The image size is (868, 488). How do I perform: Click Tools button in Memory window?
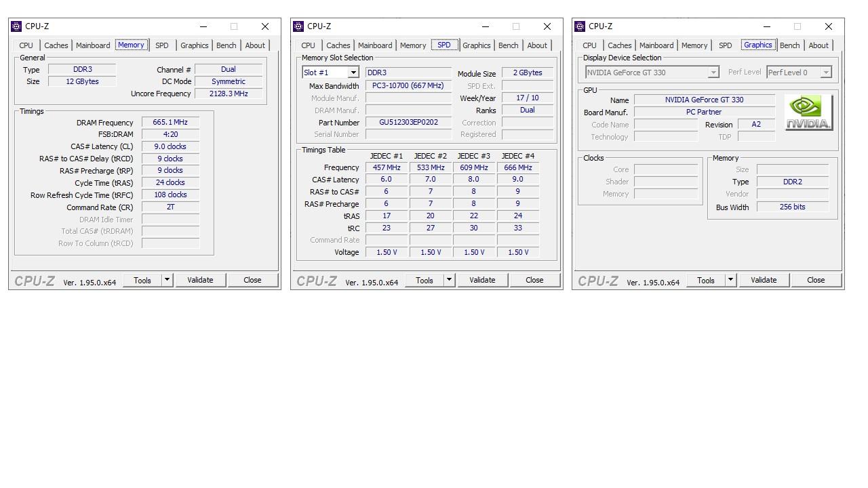click(142, 280)
